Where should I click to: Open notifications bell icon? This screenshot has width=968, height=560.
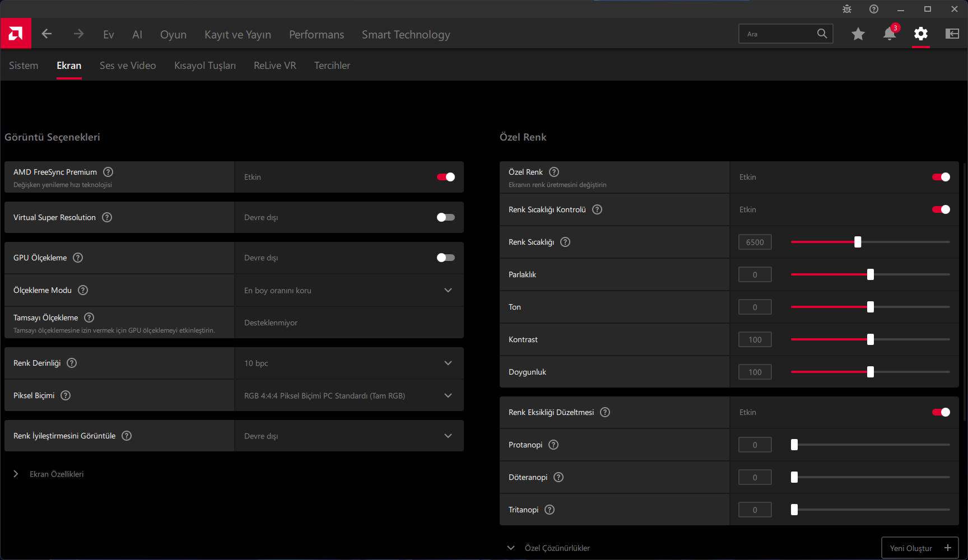tap(890, 34)
